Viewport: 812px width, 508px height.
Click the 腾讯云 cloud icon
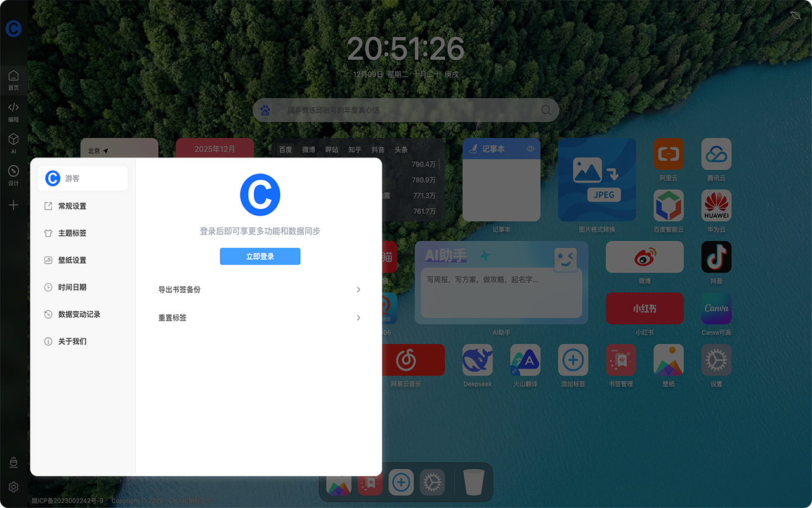[x=716, y=154]
